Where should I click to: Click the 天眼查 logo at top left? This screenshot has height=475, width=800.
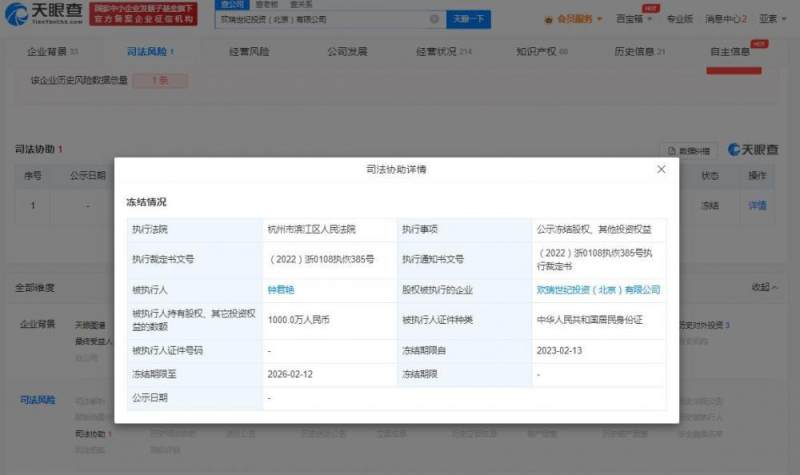(x=43, y=13)
